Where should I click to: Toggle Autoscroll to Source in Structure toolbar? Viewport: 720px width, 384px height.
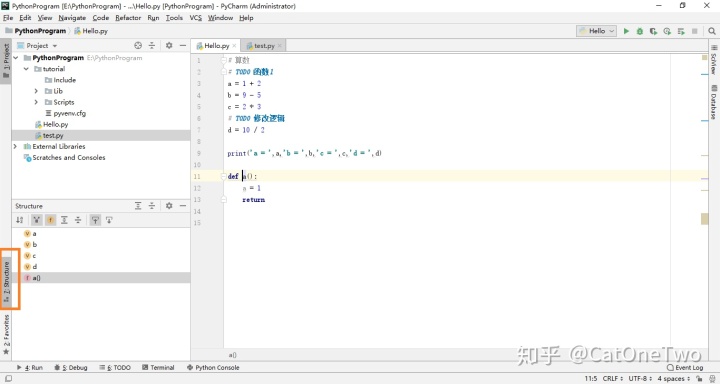click(x=95, y=220)
